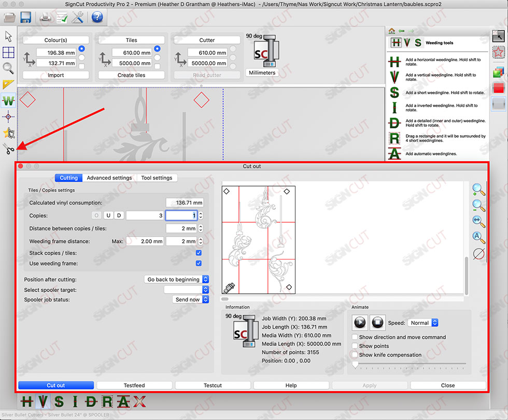Open the tools/settings wrench icon
Screen dimensions: 508x420
(77, 17)
